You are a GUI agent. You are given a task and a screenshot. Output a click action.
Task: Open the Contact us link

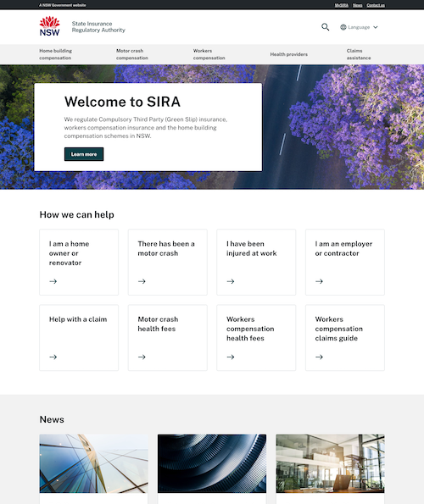[x=376, y=5]
